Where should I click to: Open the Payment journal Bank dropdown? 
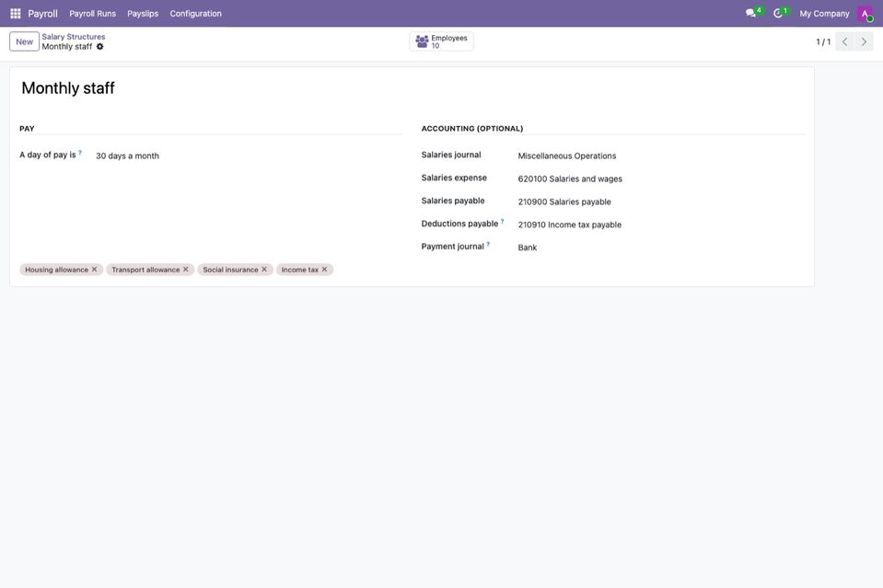pyautogui.click(x=660, y=248)
